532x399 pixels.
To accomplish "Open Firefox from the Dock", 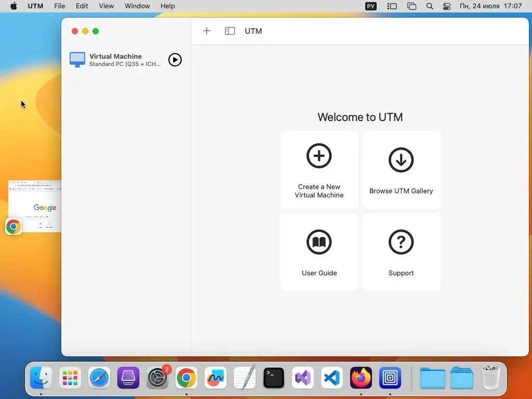I will [x=361, y=378].
